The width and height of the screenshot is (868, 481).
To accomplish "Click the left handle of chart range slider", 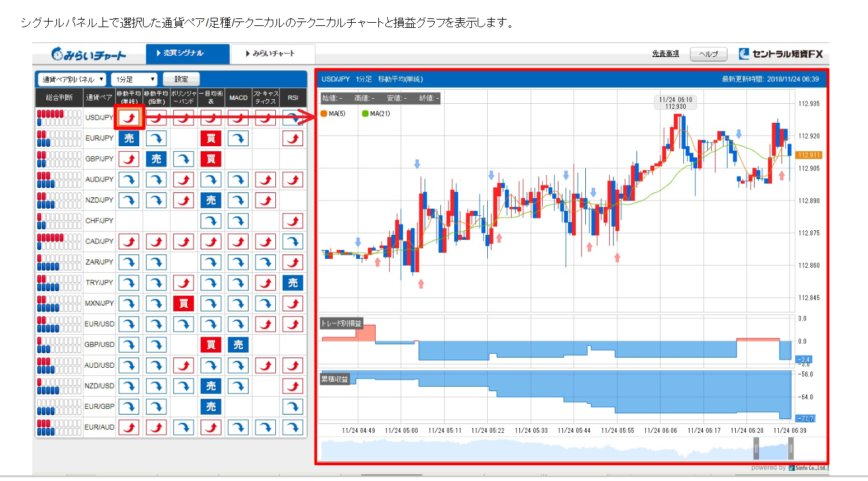I will click(755, 449).
